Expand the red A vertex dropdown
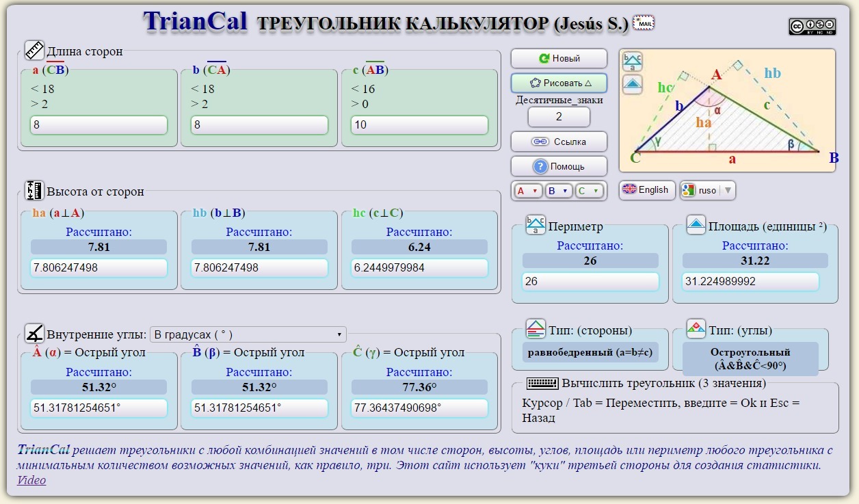Image resolution: width=859 pixels, height=504 pixels. pyautogui.click(x=527, y=191)
